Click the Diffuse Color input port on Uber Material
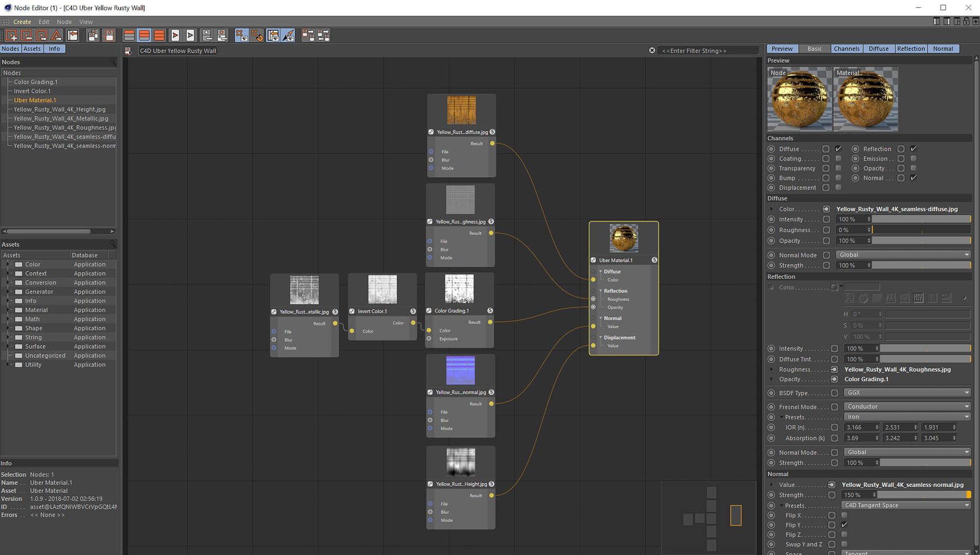The height and width of the screenshot is (555, 980). click(x=593, y=279)
